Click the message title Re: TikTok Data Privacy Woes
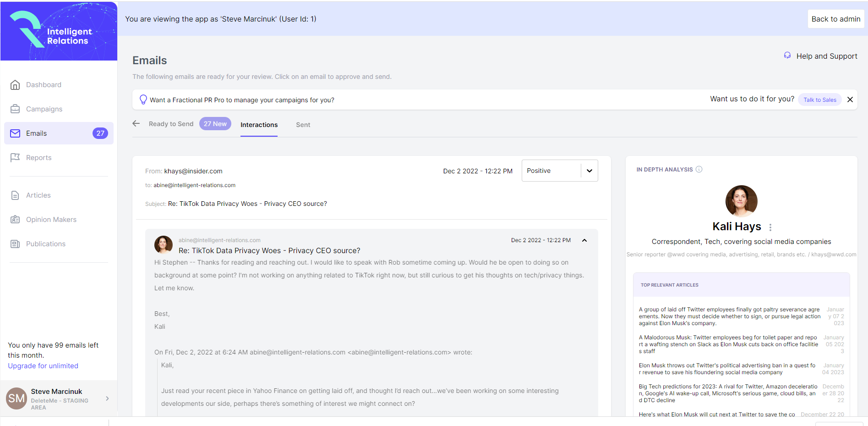This screenshot has width=868, height=426. [269, 250]
